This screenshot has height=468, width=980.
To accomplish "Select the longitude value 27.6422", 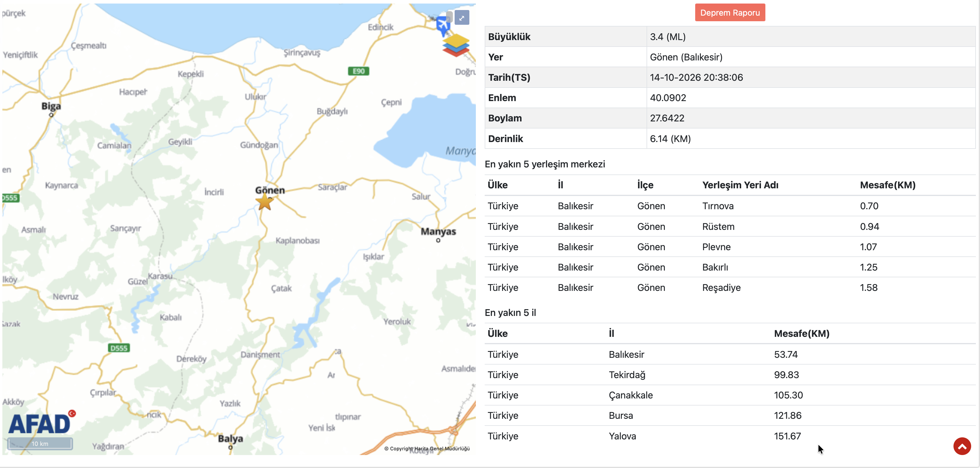I will tap(667, 118).
